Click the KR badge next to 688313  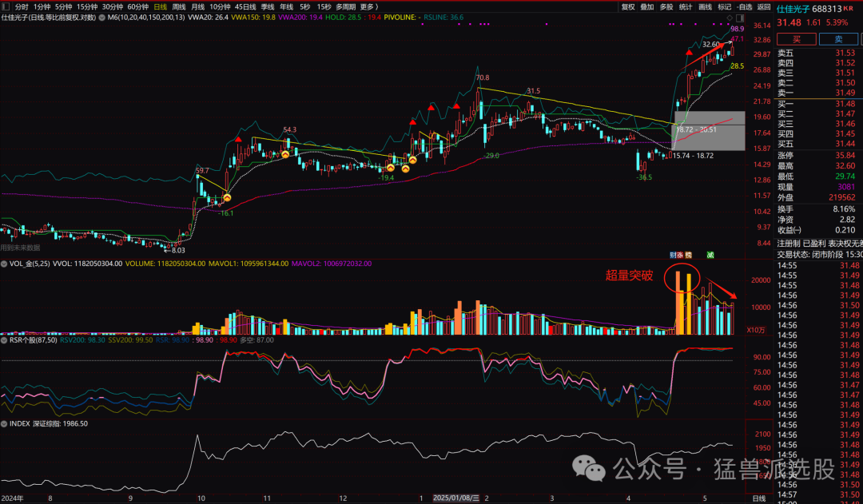[x=848, y=8]
